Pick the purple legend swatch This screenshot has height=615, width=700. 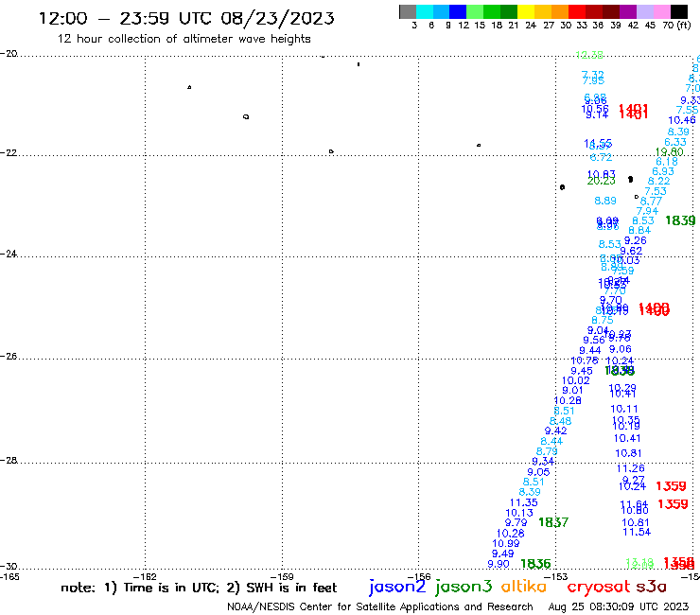(x=628, y=11)
